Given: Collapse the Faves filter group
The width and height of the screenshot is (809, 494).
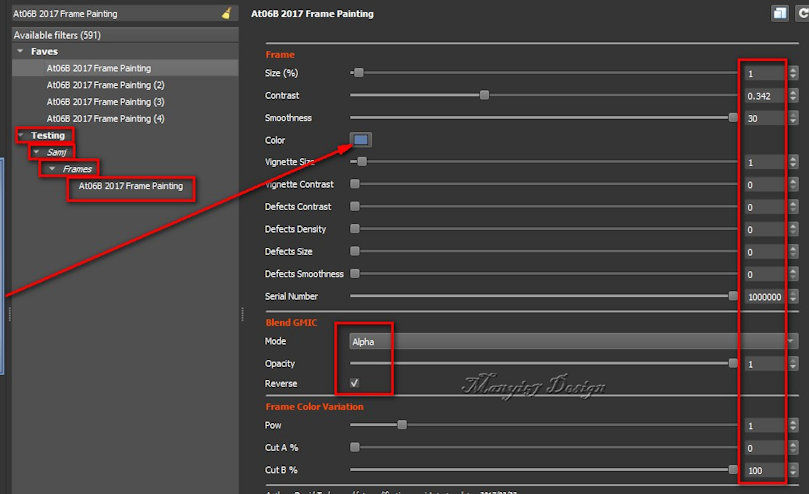Looking at the screenshot, I should coord(20,51).
